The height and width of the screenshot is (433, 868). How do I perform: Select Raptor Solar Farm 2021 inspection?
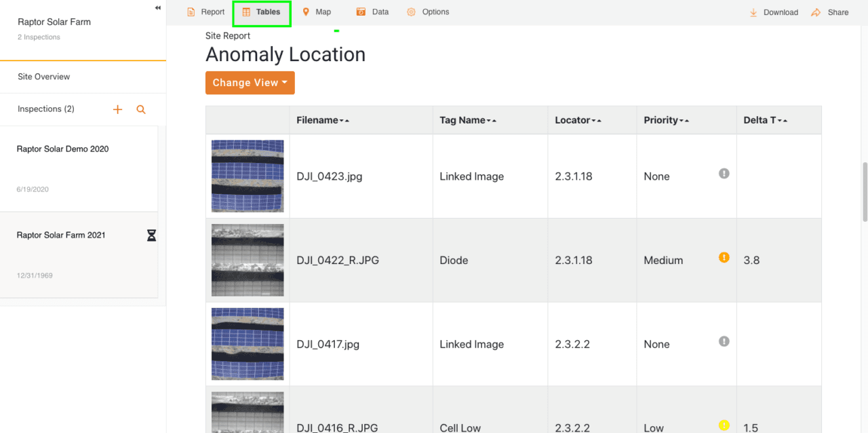click(x=79, y=255)
